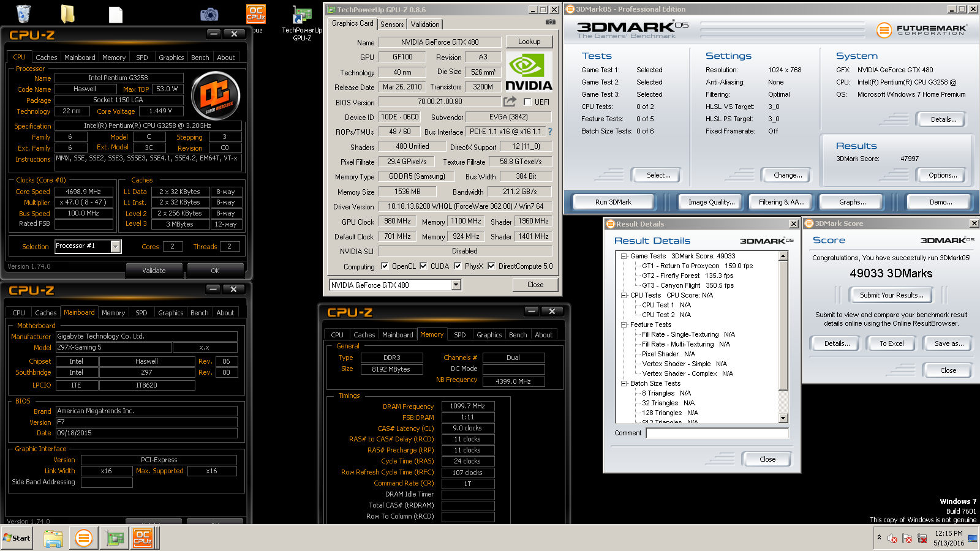
Task: Open the OC CPU-Z desktop shortcut icon
Action: (256, 13)
